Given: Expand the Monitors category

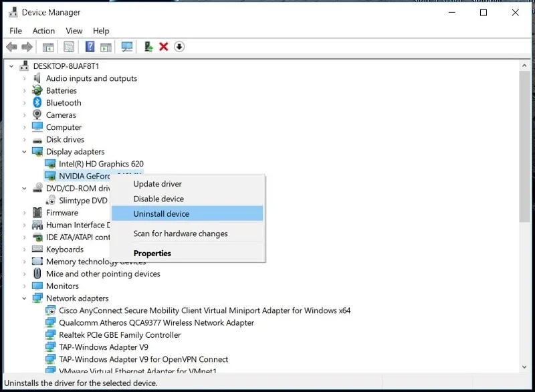Looking at the screenshot, I should click(x=24, y=286).
